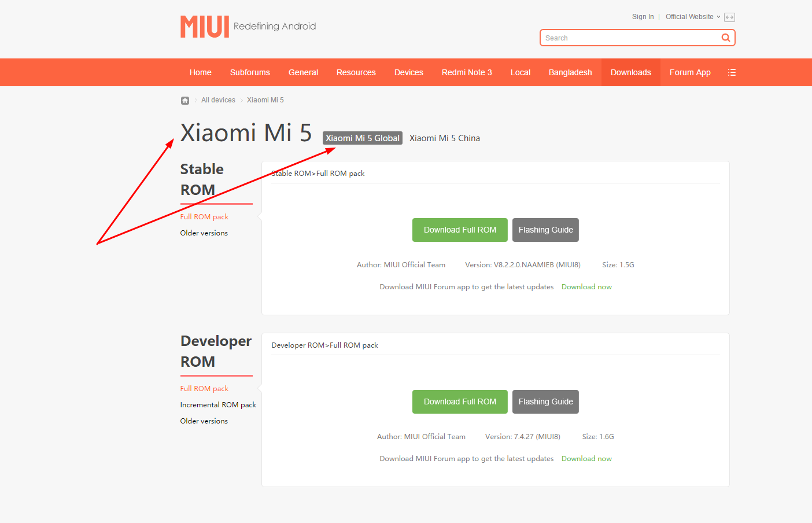Image resolution: width=812 pixels, height=523 pixels.
Task: Click the Stable ROM heading
Action: tap(202, 179)
